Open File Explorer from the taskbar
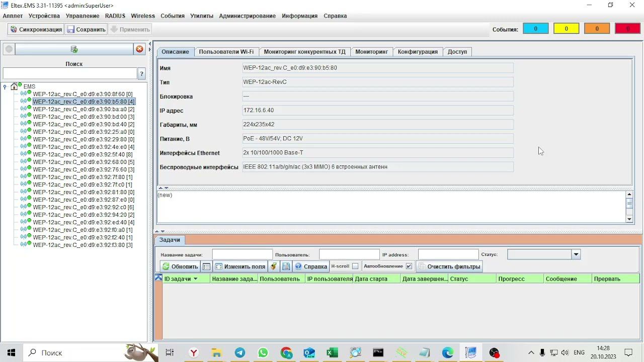Image resolution: width=644 pixels, height=362 pixels. coord(216,353)
